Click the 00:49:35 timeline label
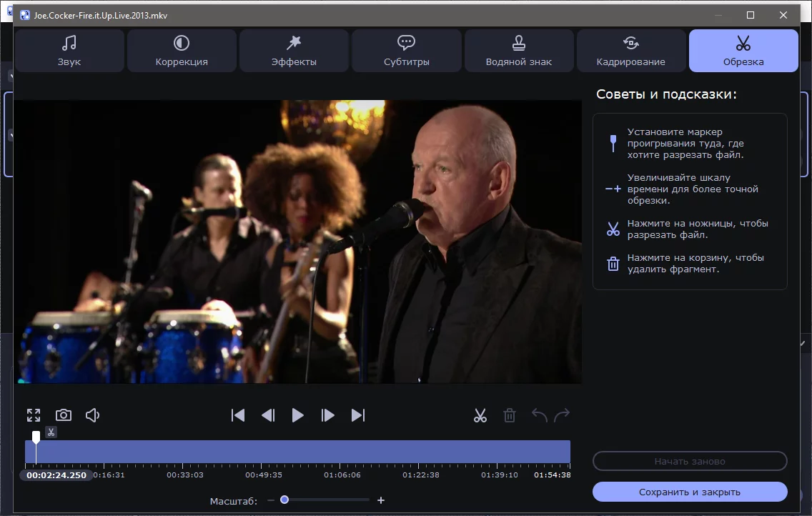The width and height of the screenshot is (812, 516). [x=264, y=475]
